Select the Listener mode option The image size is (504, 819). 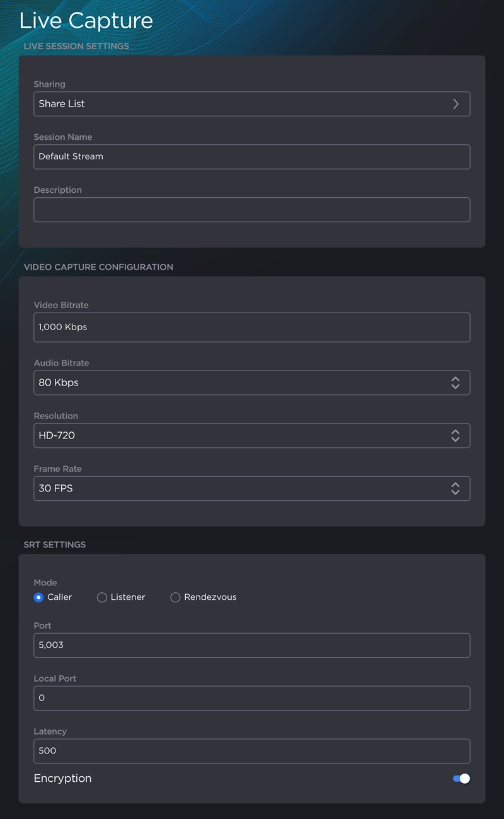click(101, 597)
